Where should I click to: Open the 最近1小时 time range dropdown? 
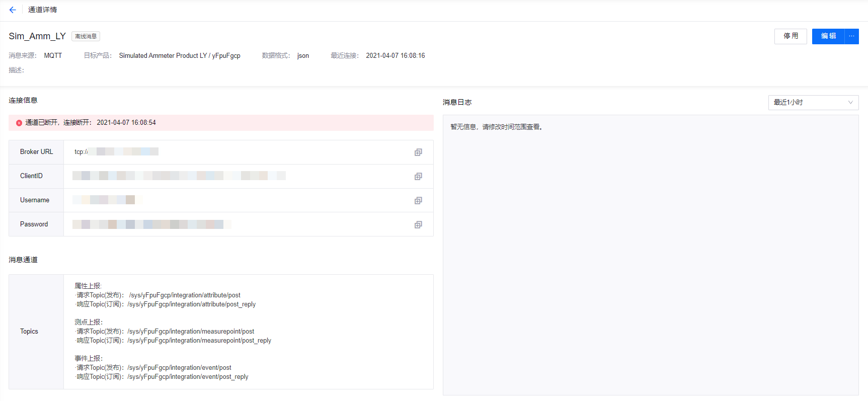(x=813, y=102)
